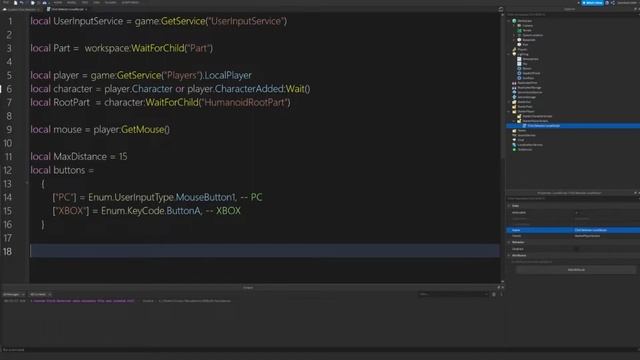Viewport: 640px width, 360px height.
Task: Click the Bloom effect icon
Action: pos(519,68)
